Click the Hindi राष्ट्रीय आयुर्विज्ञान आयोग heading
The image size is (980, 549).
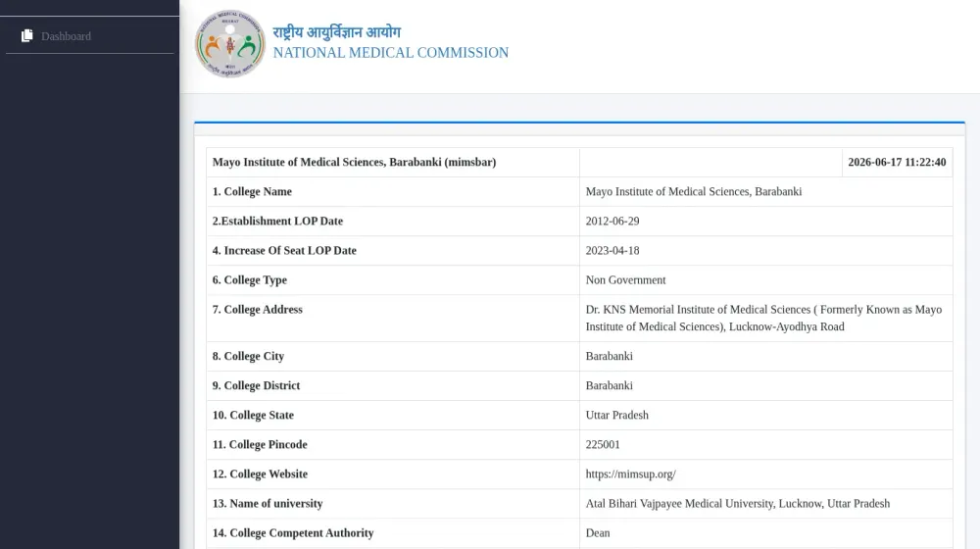(x=337, y=32)
